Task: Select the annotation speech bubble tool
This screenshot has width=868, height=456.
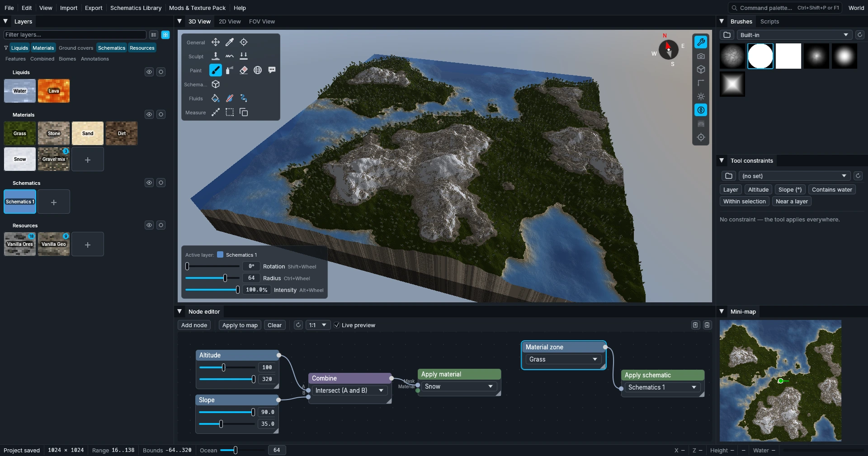Action: [x=272, y=70]
